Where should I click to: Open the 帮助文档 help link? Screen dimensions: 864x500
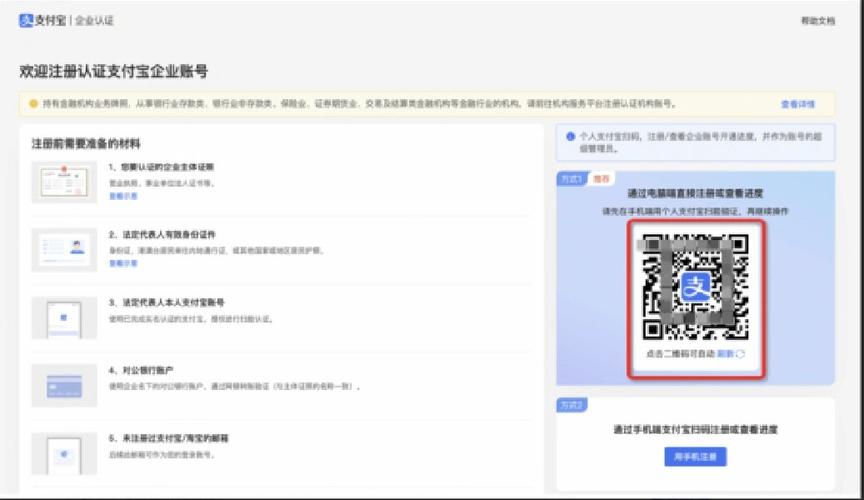tap(818, 21)
